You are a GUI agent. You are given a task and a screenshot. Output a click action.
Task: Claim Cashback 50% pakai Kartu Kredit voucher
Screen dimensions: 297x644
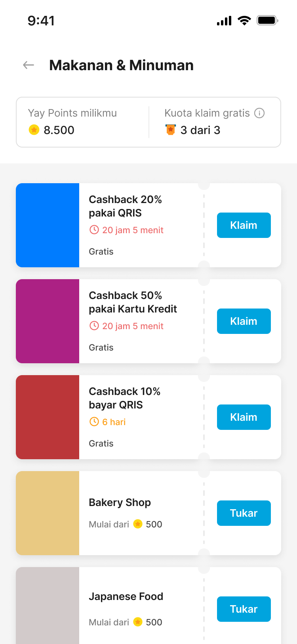244,321
